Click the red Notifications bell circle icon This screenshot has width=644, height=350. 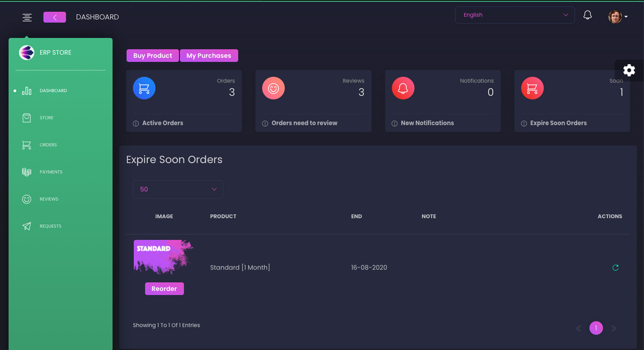tap(403, 88)
